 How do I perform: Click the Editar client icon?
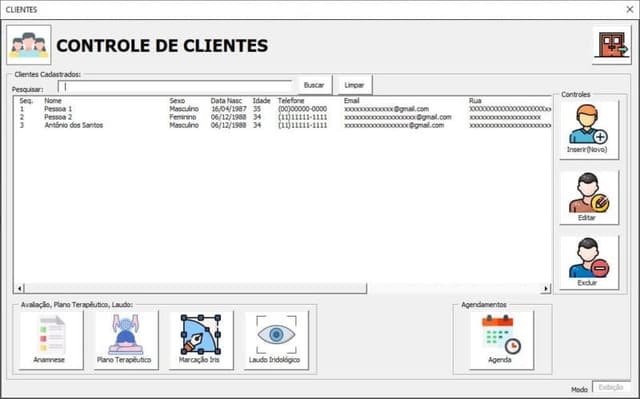click(x=589, y=197)
